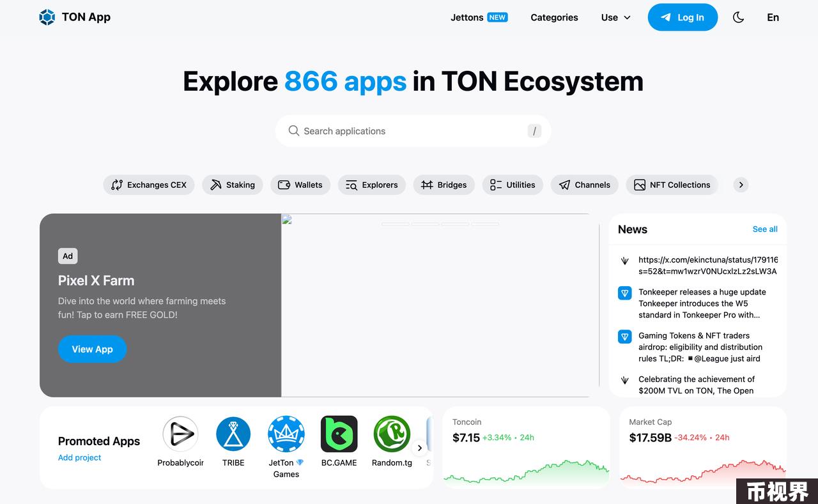Image resolution: width=818 pixels, height=504 pixels.
Task: Select the NFT Collections category chip
Action: pos(672,185)
